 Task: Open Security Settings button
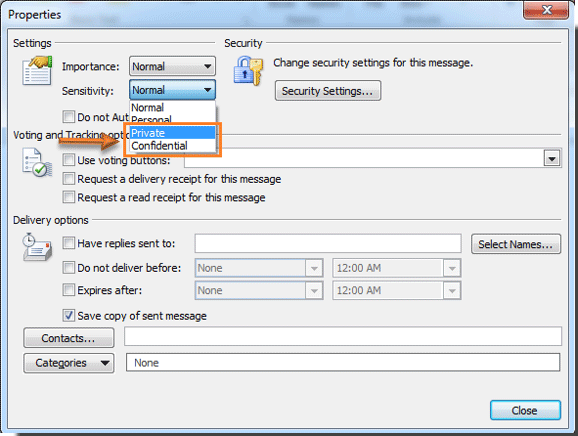click(328, 91)
